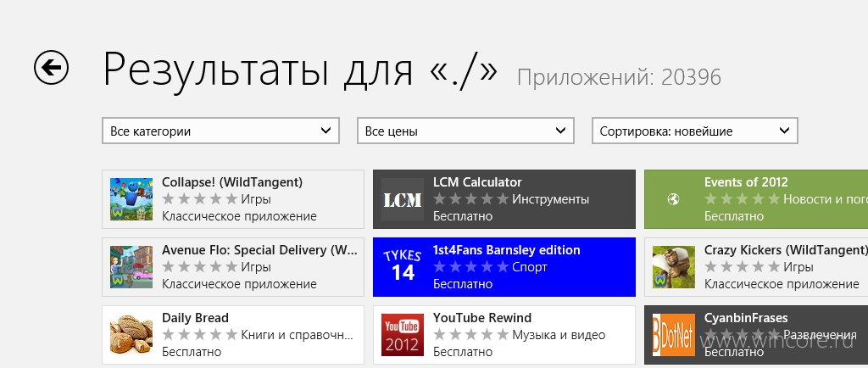Click "Классическое приложение" under Collapse!
868x368 pixels.
pos(239,216)
